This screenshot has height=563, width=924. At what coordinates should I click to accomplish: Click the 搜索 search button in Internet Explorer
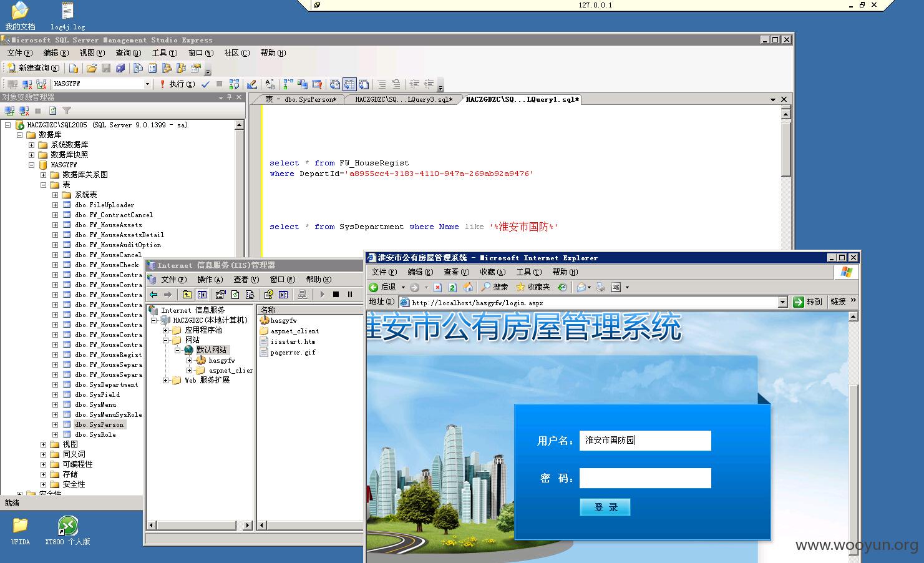(495, 287)
